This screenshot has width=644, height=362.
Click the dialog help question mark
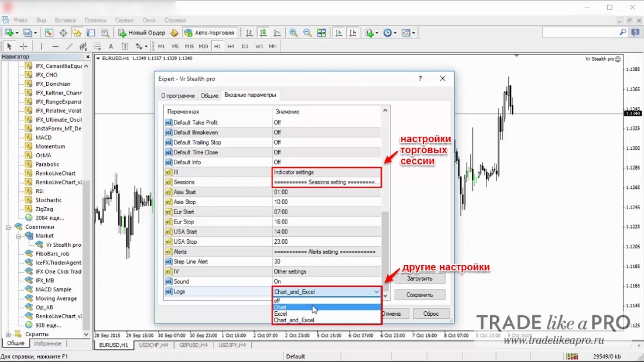point(420,78)
